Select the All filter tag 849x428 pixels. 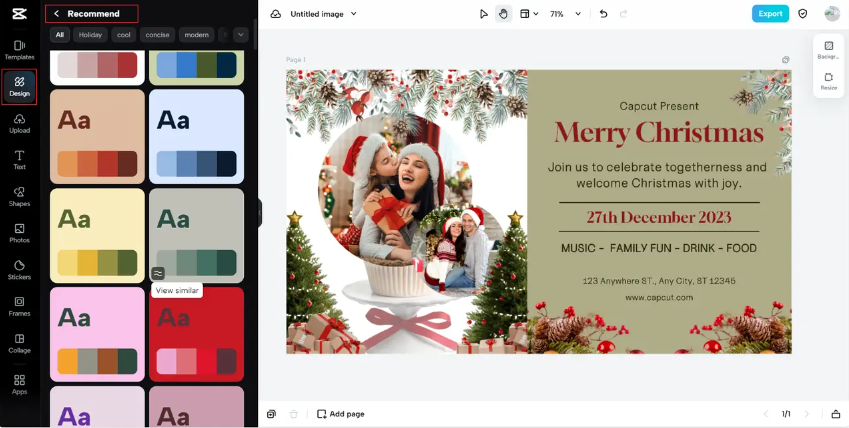[60, 35]
